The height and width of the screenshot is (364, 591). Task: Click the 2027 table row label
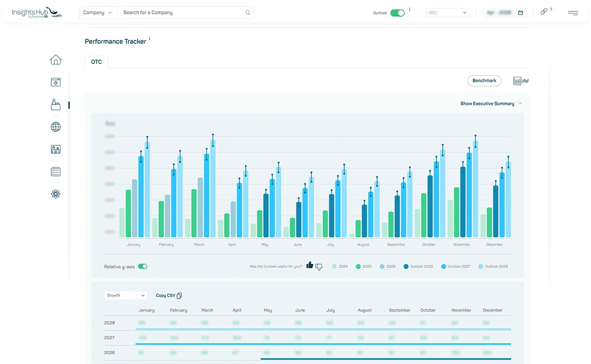tap(109, 338)
